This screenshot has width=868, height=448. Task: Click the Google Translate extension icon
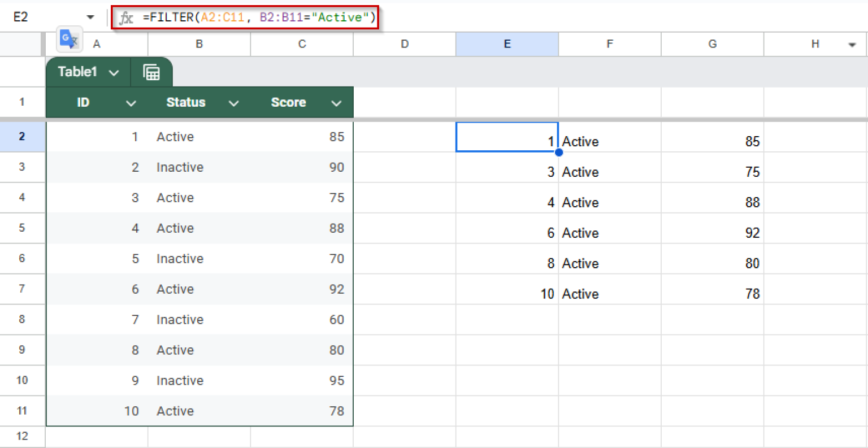(69, 39)
